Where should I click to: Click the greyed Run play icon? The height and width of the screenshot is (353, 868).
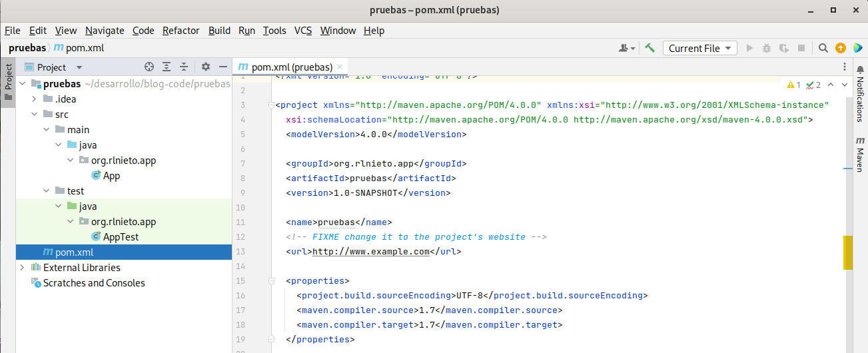pos(749,48)
